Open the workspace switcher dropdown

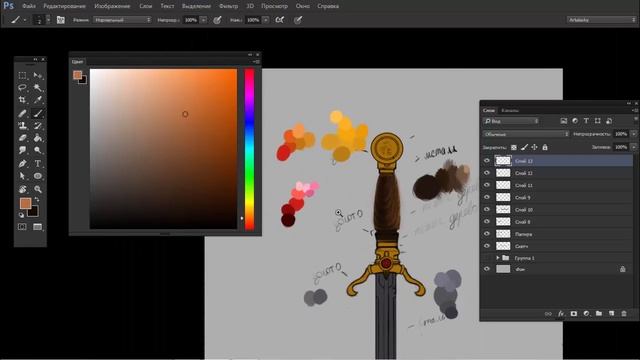[x=601, y=20]
